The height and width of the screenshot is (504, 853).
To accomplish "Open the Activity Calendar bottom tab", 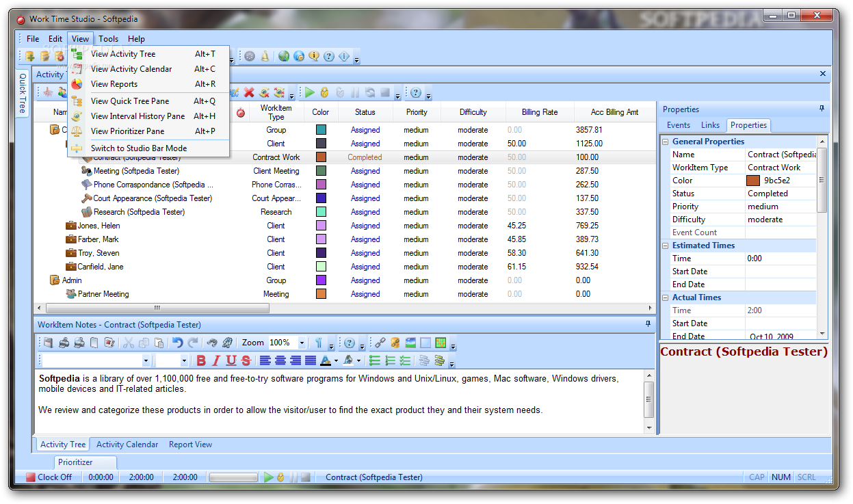I will coord(127,445).
